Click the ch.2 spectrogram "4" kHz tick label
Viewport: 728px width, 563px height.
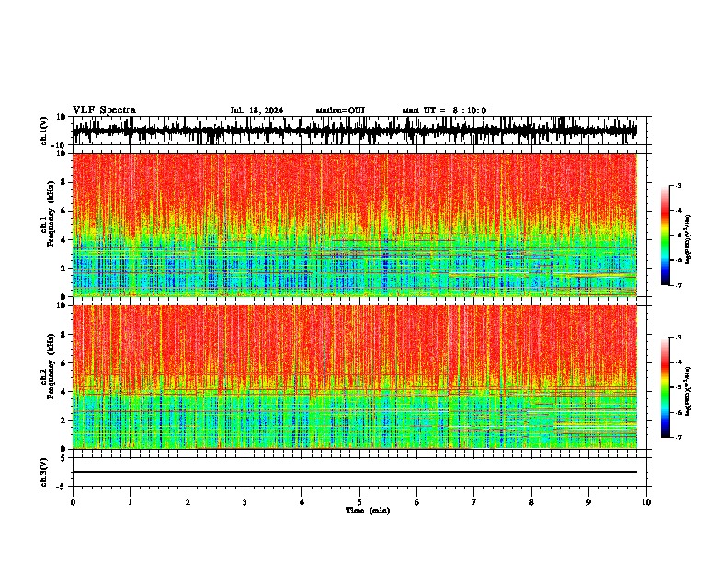tap(63, 392)
